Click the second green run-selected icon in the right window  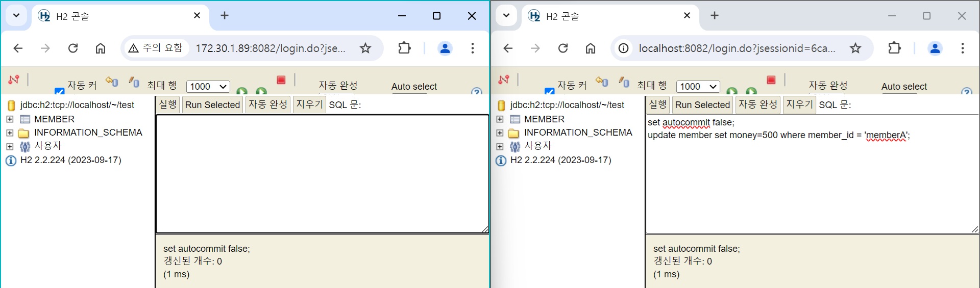[751, 91]
